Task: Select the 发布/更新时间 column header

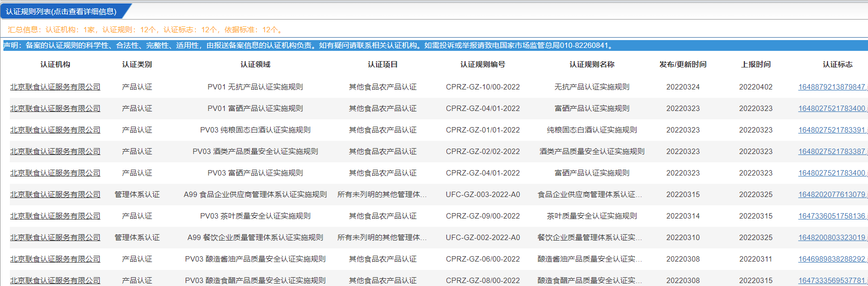Action: (683, 65)
